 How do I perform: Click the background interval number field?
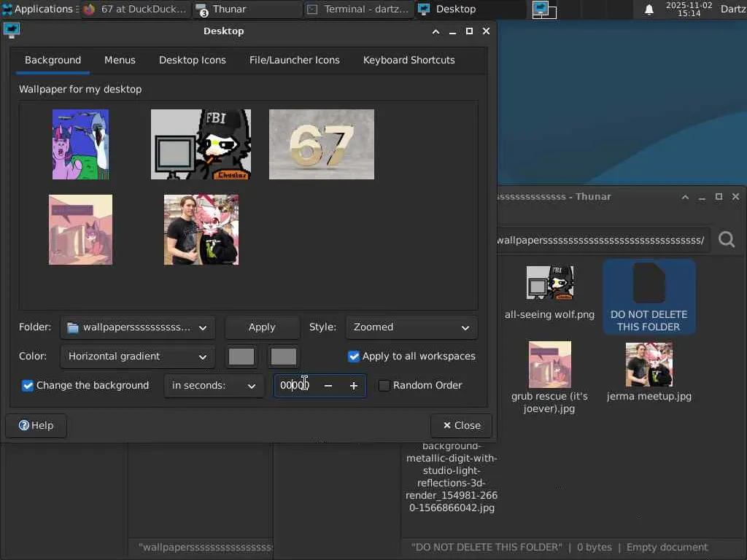click(295, 385)
